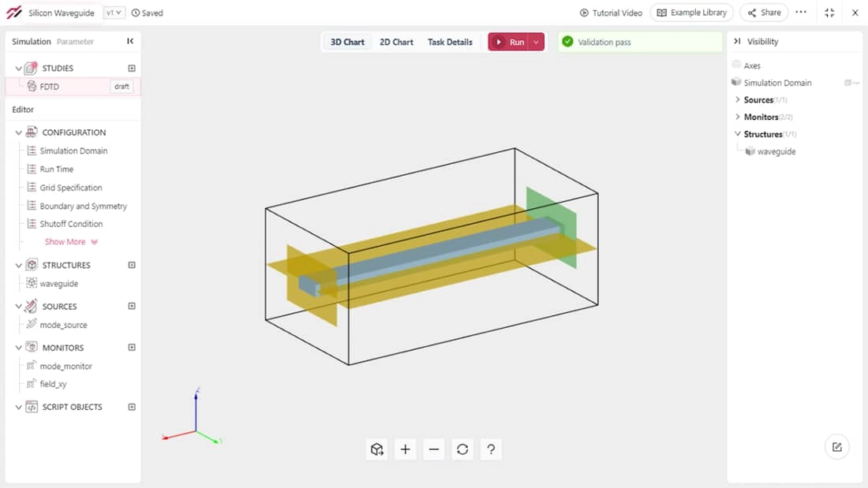Switch to the 2D Chart tab
This screenshot has width=868, height=488.
point(396,43)
